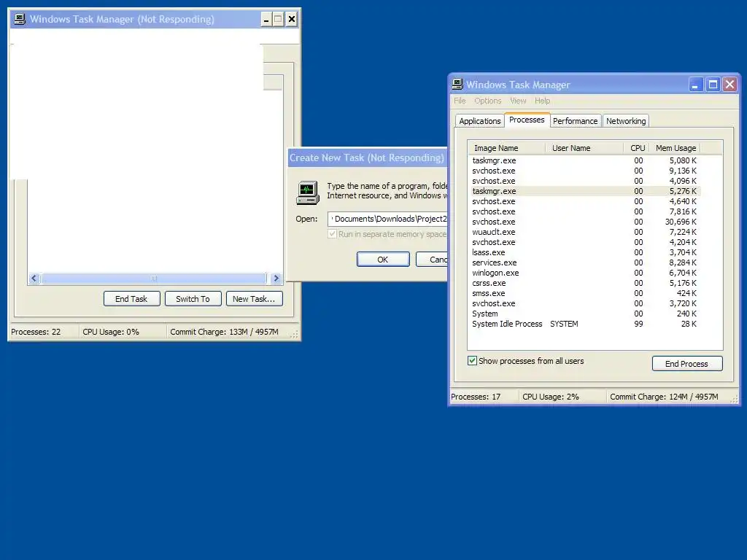Click the partially visible Cancel button

coord(432,260)
